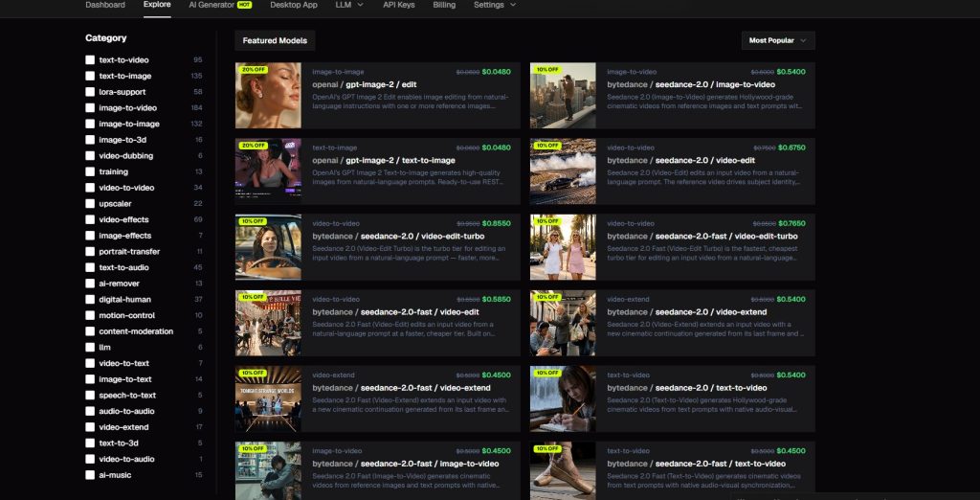Open the Desktop App page
980x500 pixels.
coord(294,5)
